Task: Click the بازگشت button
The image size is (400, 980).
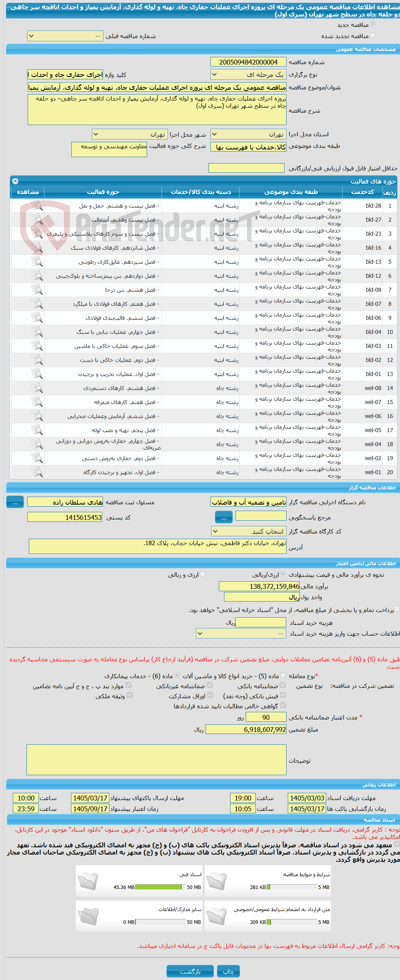Action: click(190, 972)
